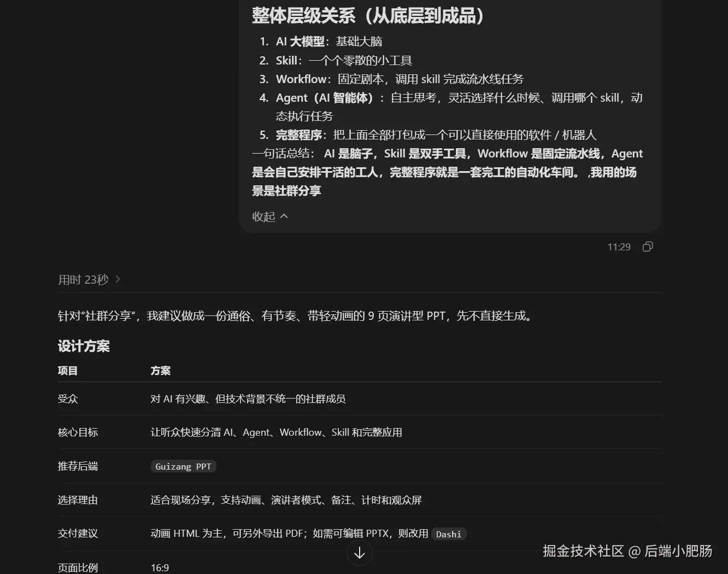Select the Guizang PPT code tag
728x574 pixels.
183,466
